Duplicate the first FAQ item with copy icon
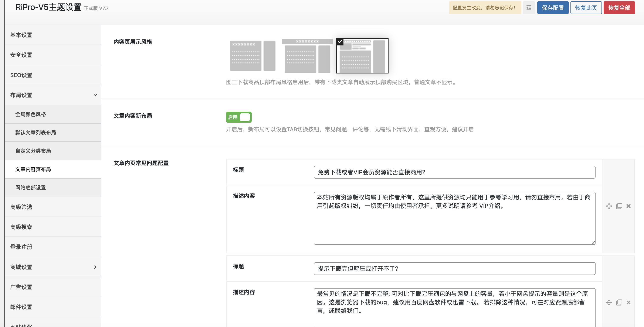Image resolution: width=644 pixels, height=327 pixels. (619, 206)
